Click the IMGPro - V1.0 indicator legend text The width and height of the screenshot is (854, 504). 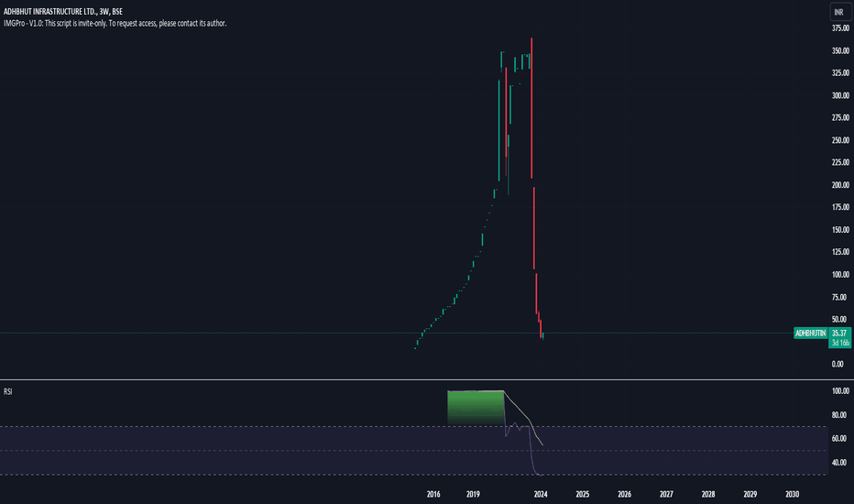(x=115, y=24)
